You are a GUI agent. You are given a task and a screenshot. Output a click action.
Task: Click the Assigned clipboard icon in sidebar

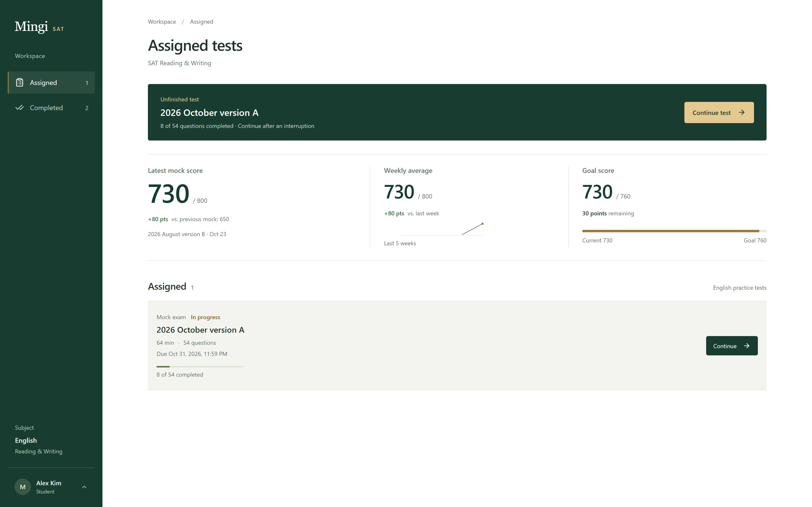(x=20, y=83)
